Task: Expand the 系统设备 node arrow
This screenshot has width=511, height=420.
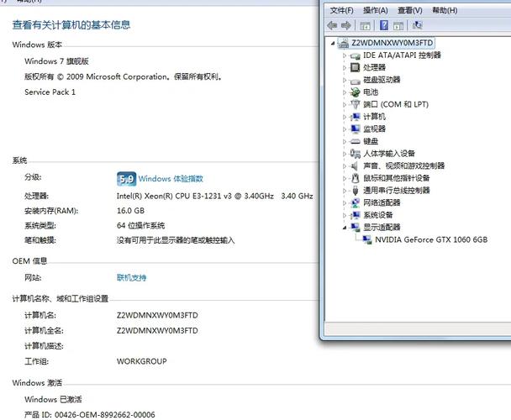Action: pos(345,215)
